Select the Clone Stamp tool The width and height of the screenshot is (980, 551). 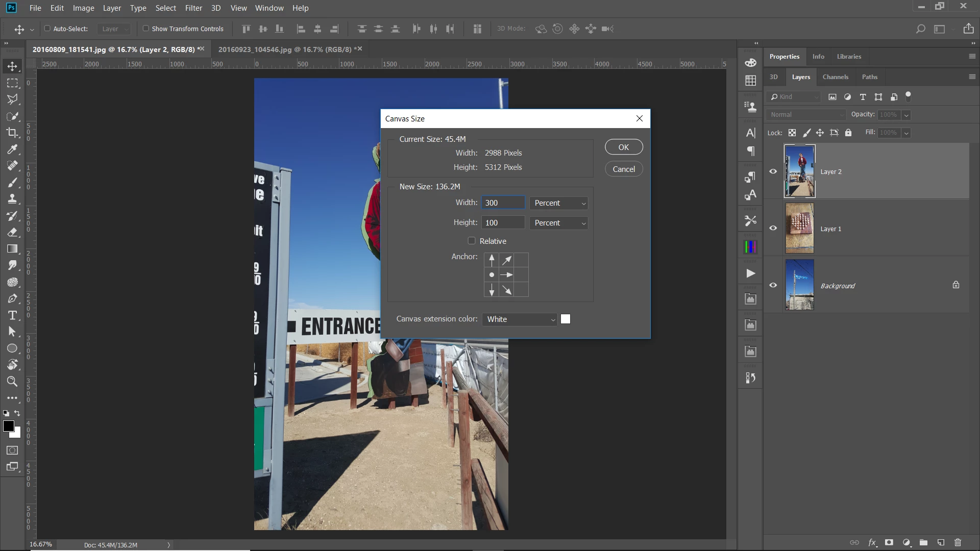pyautogui.click(x=12, y=199)
